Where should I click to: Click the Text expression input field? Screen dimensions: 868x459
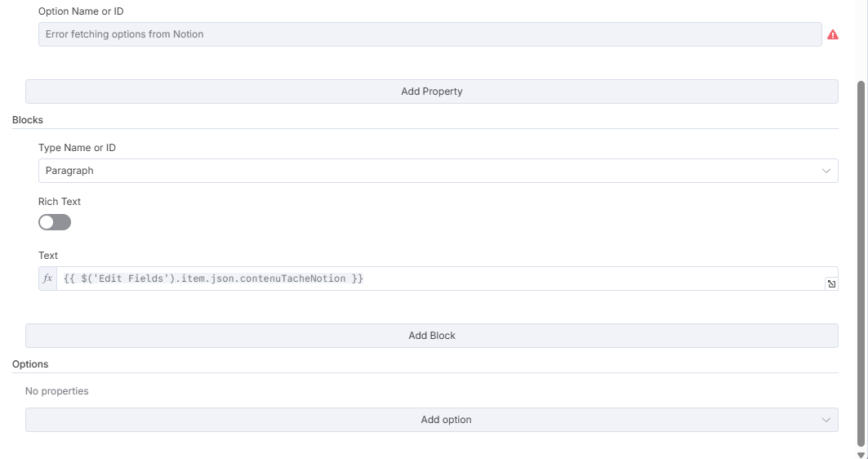pos(447,279)
